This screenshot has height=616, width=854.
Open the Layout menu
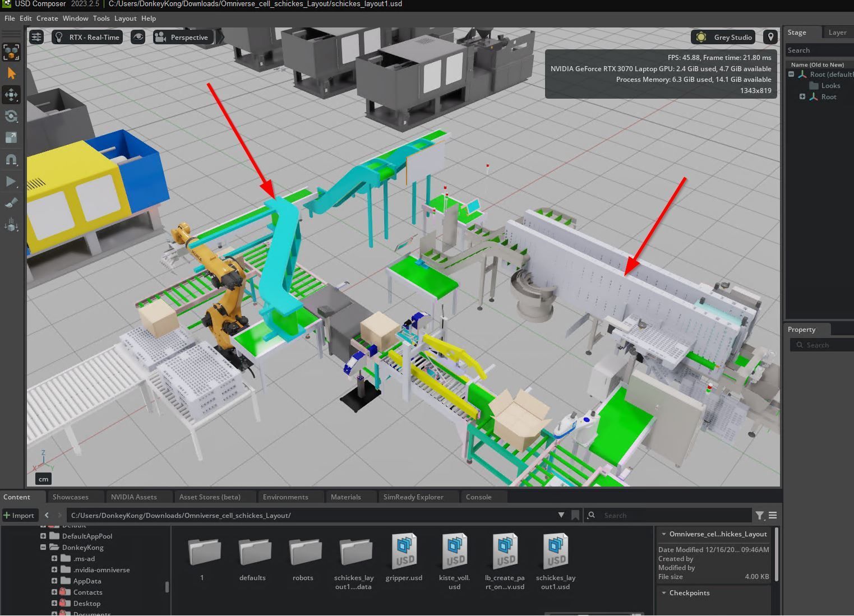125,18
